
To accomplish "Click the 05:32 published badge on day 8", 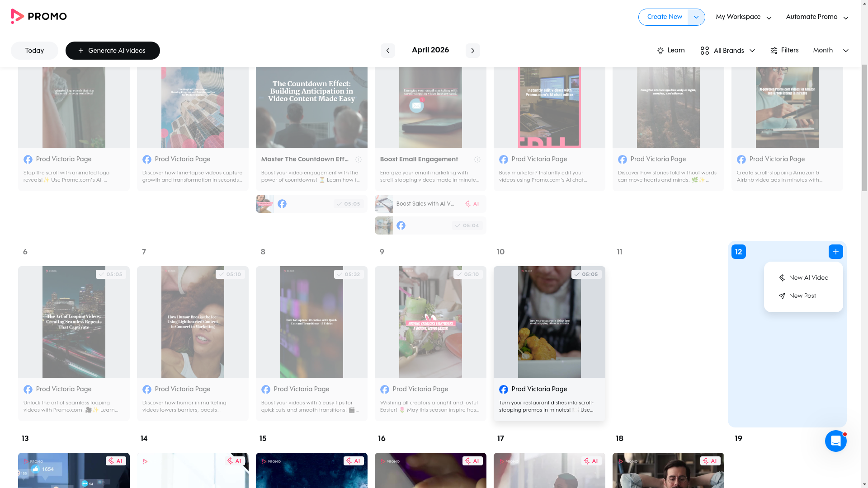I will [349, 274].
